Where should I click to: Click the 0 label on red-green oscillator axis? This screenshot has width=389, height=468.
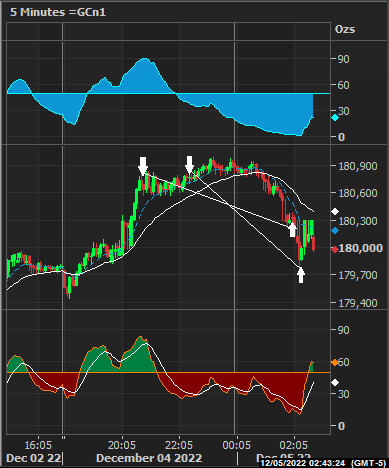(x=341, y=426)
